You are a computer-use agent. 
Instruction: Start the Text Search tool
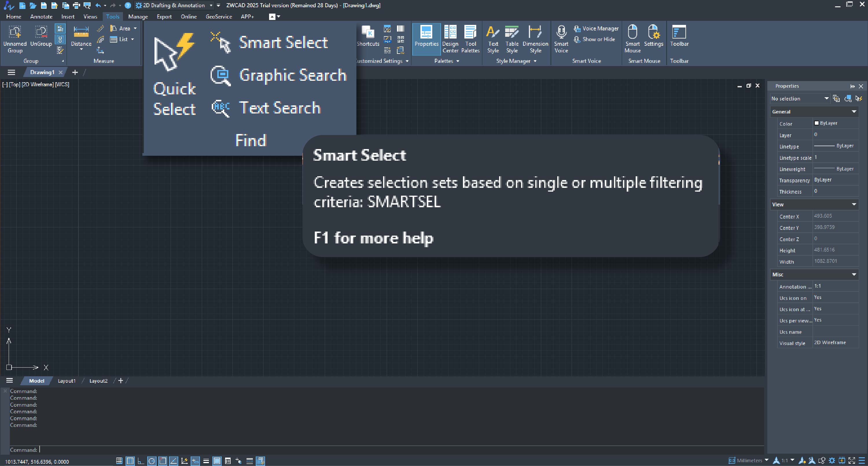(x=266, y=108)
